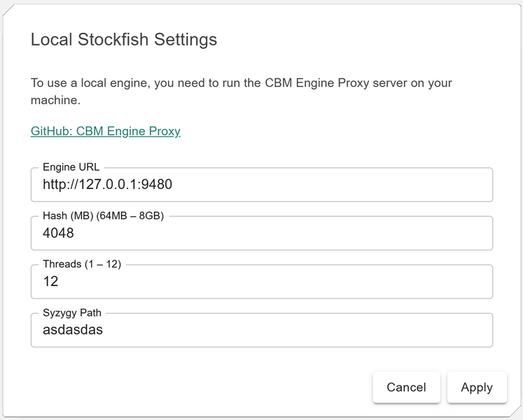Click into the Hash (MB) field
Image resolution: width=523 pixels, height=420 pixels.
(261, 233)
